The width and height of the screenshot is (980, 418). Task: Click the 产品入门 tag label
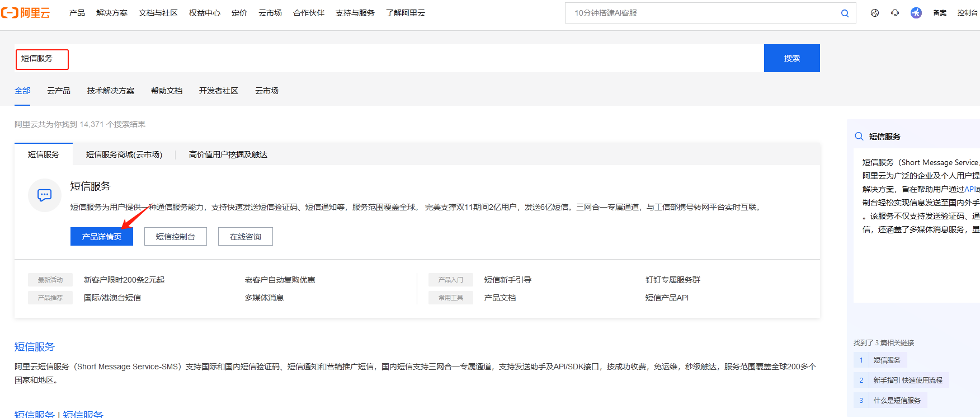[451, 280]
